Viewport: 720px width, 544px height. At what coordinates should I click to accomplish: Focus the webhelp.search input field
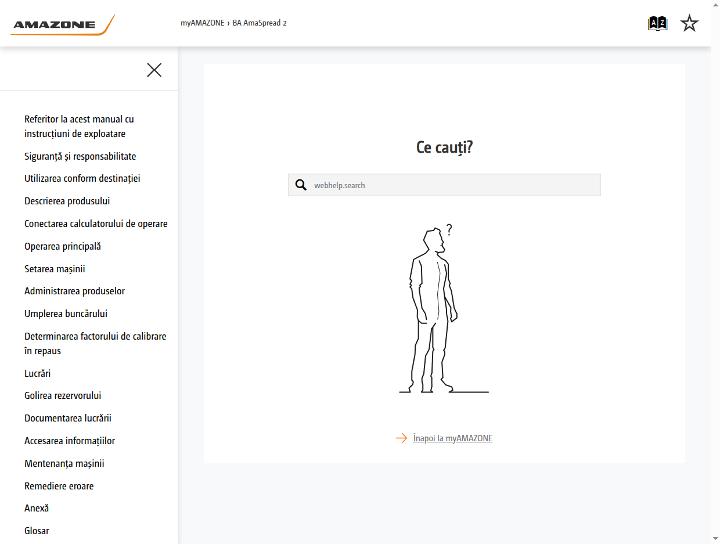click(x=444, y=185)
